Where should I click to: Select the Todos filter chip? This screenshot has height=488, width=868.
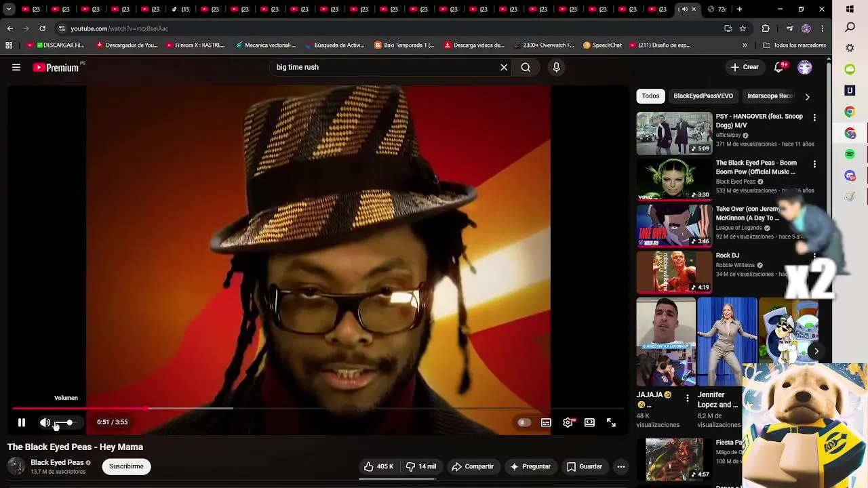(650, 96)
